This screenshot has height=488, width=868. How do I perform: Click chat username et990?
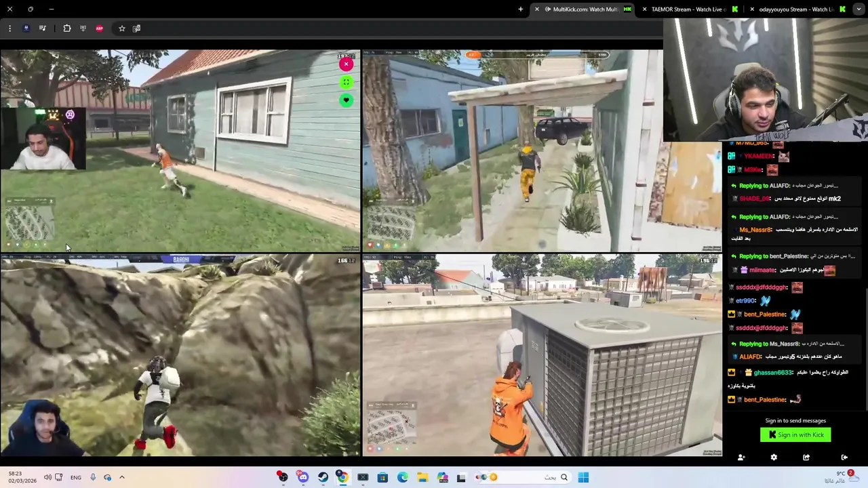pos(745,301)
